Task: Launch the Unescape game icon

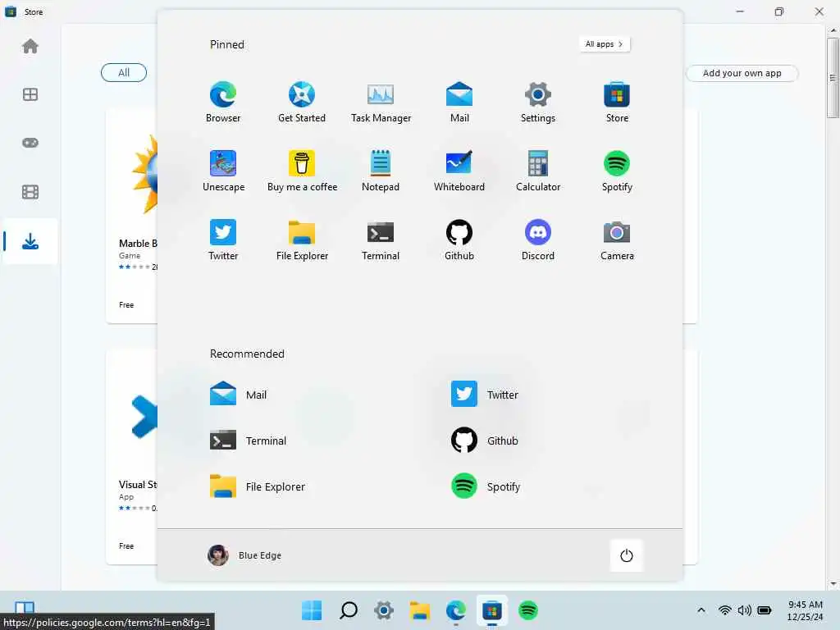Action: [x=223, y=171]
